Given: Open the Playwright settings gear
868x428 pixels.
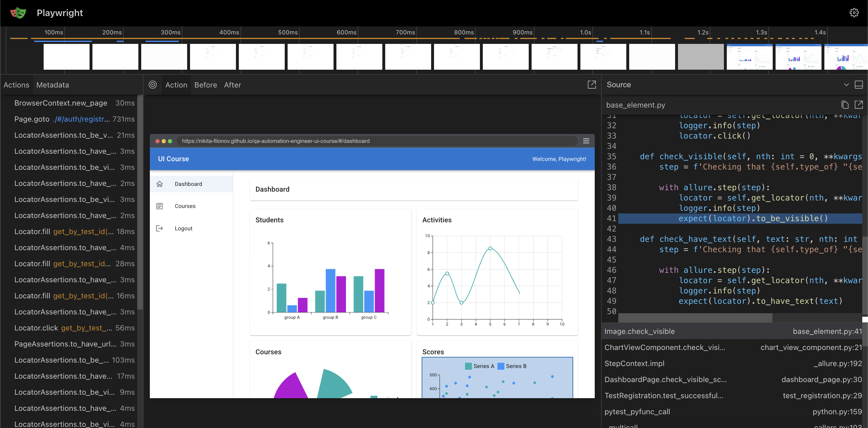Looking at the screenshot, I should coord(854,13).
